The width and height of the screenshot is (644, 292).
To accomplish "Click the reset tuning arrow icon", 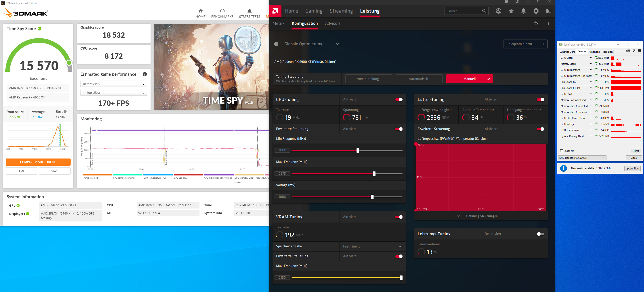I will coord(536,23).
